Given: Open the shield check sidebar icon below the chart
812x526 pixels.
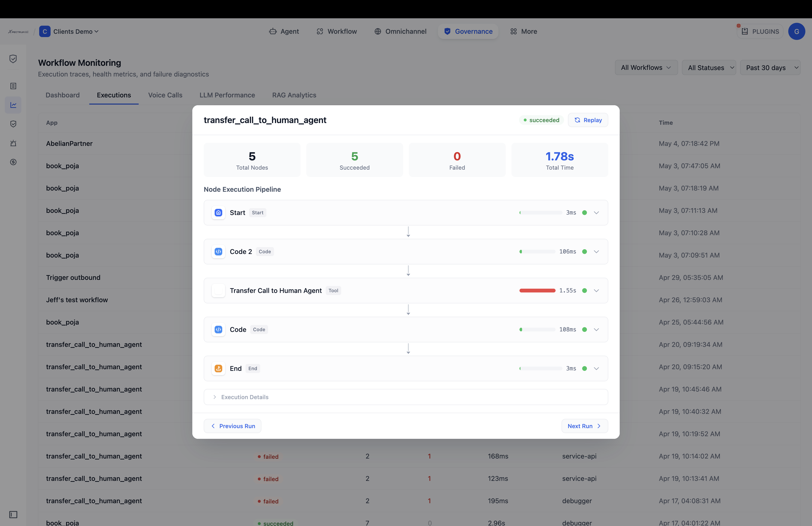Looking at the screenshot, I should pyautogui.click(x=13, y=124).
